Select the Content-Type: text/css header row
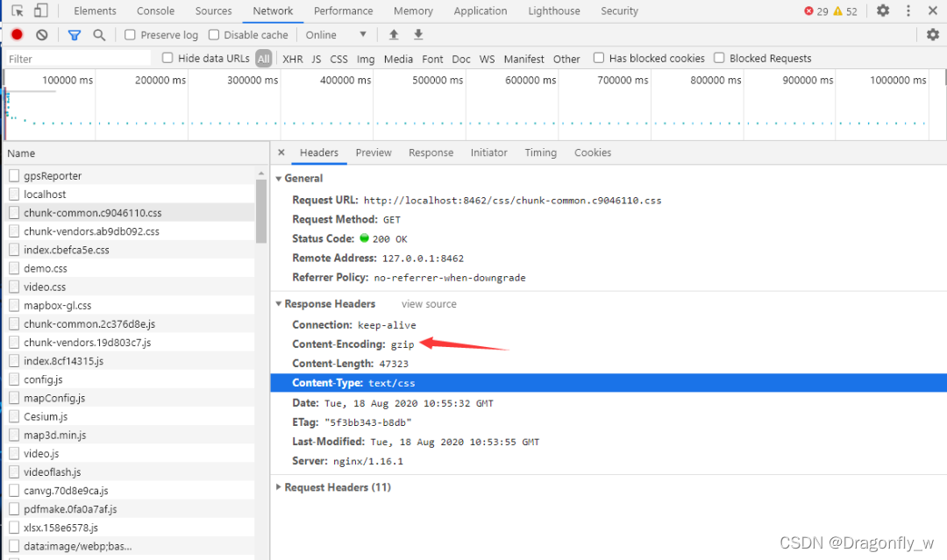The height and width of the screenshot is (560, 947). pos(609,383)
